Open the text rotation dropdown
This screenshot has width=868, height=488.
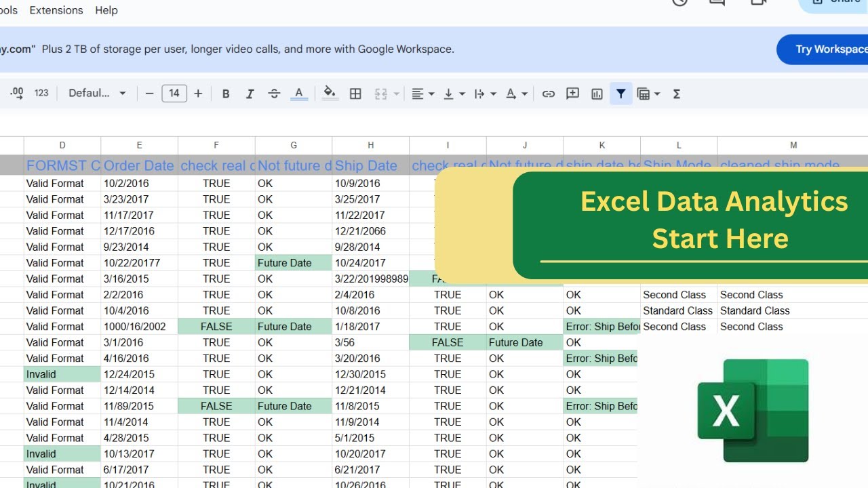pyautogui.click(x=516, y=94)
